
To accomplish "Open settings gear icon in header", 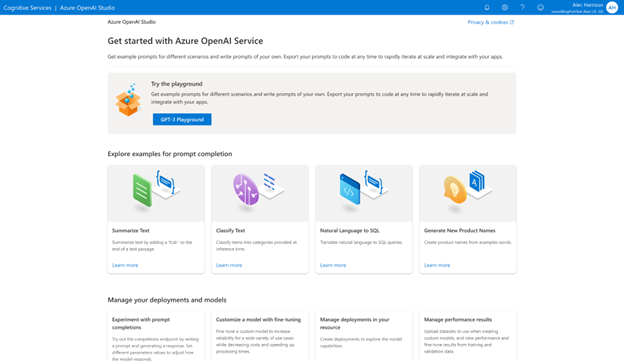I will [x=505, y=8].
